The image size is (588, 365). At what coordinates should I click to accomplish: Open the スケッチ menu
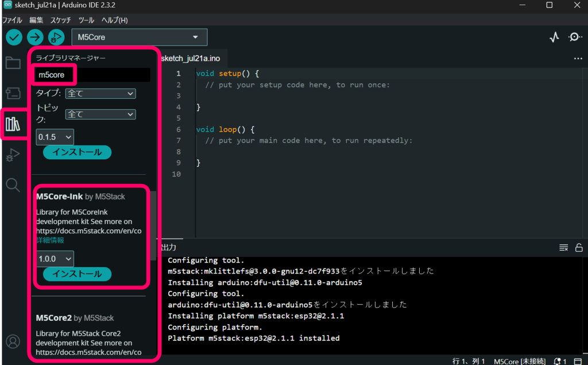[x=61, y=20]
